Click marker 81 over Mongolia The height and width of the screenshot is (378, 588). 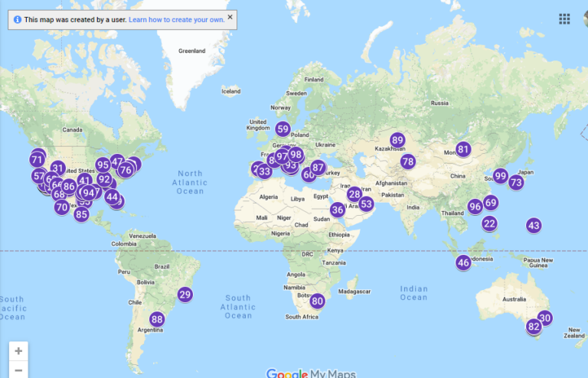click(463, 149)
